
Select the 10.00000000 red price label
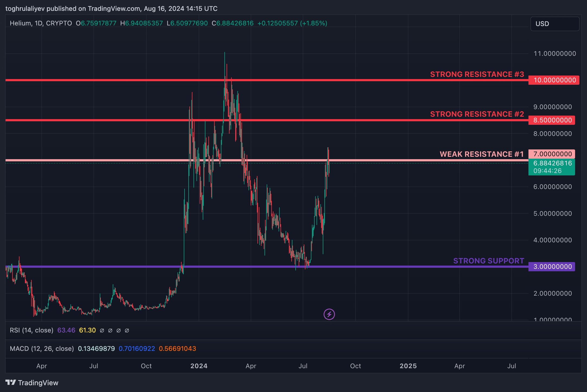(x=554, y=80)
